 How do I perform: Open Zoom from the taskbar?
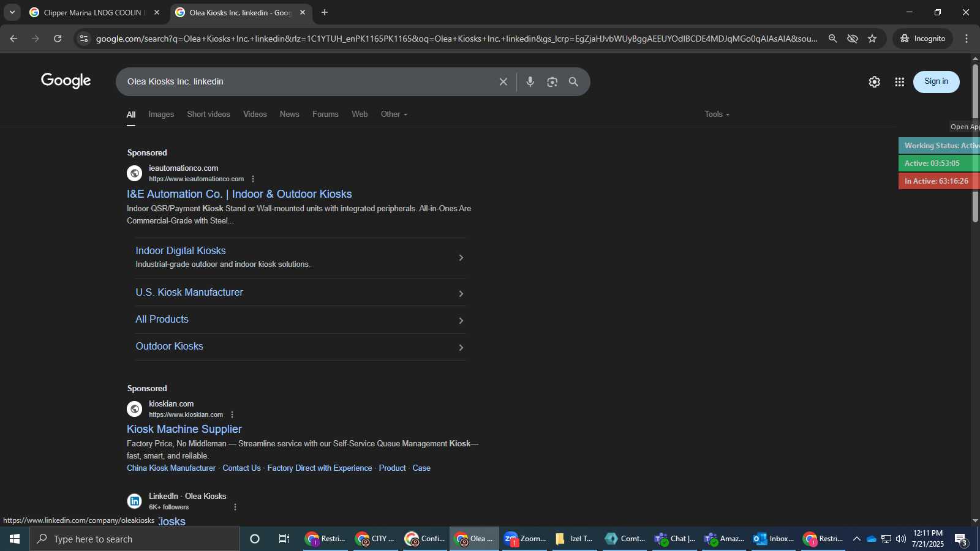pyautogui.click(x=525, y=539)
